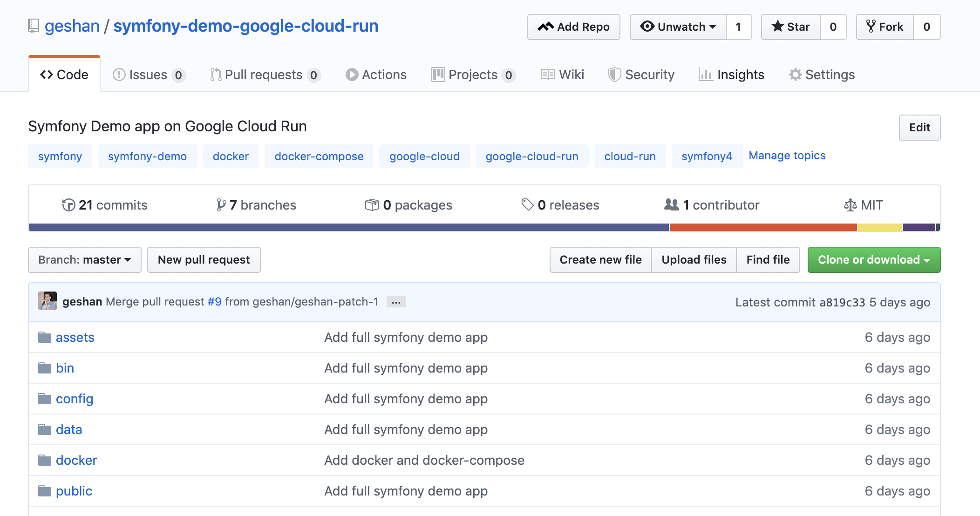This screenshot has width=980, height=516.
Task: Click the Manage topics link
Action: pyautogui.click(x=787, y=156)
